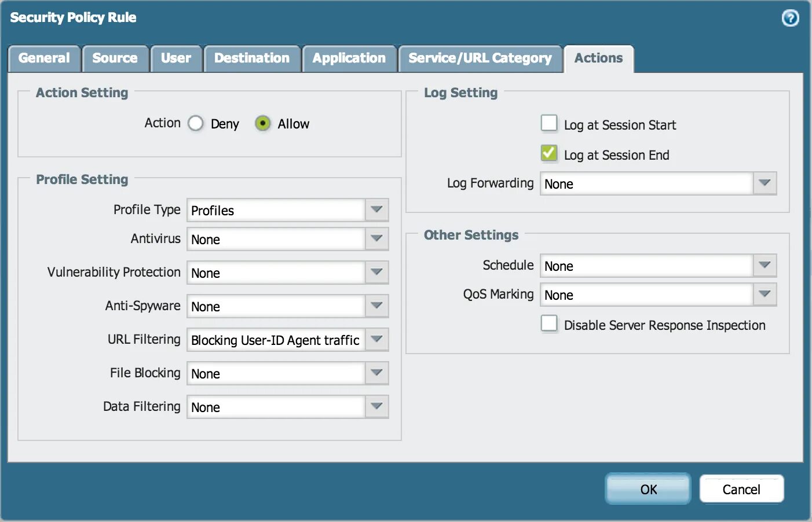Click the Anti-Spyware value field
812x522 pixels.
pos(276,306)
